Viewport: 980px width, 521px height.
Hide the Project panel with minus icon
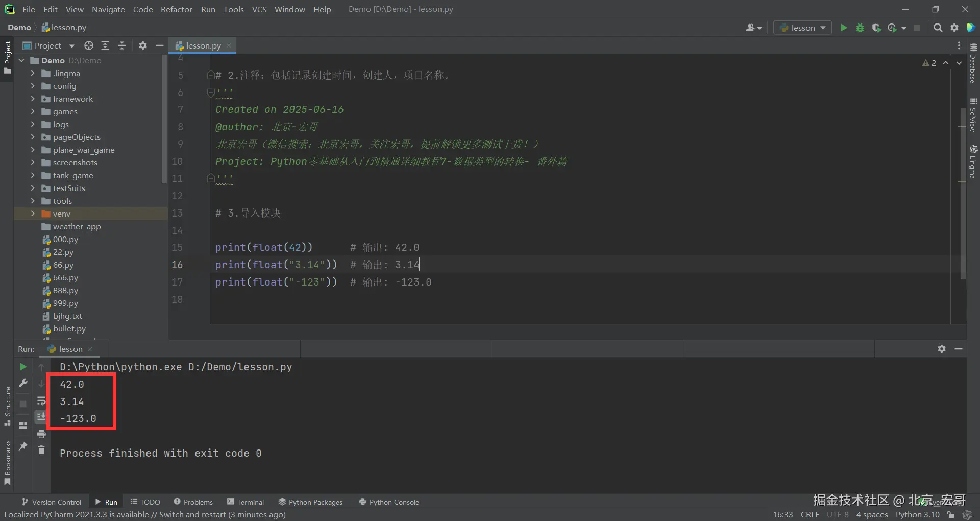pyautogui.click(x=159, y=45)
